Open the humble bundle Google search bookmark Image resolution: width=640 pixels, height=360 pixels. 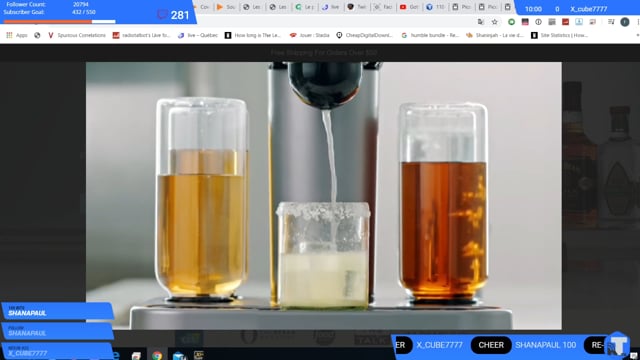430,36
